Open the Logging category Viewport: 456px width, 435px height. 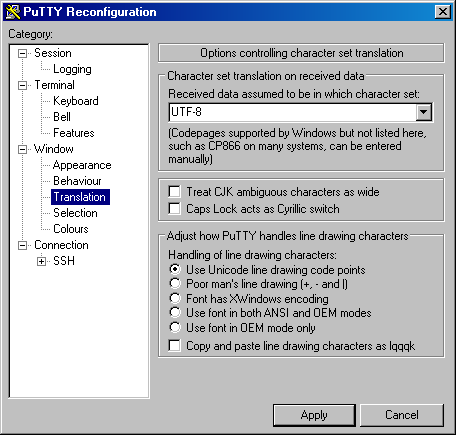tap(72, 69)
